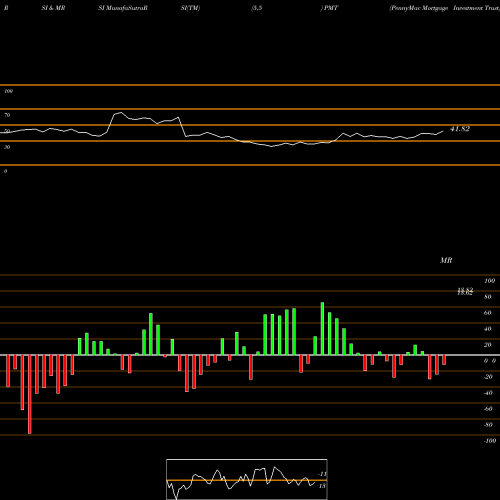Click the MR axis label 20
This screenshot has height=500, width=500.
pos(488,345)
